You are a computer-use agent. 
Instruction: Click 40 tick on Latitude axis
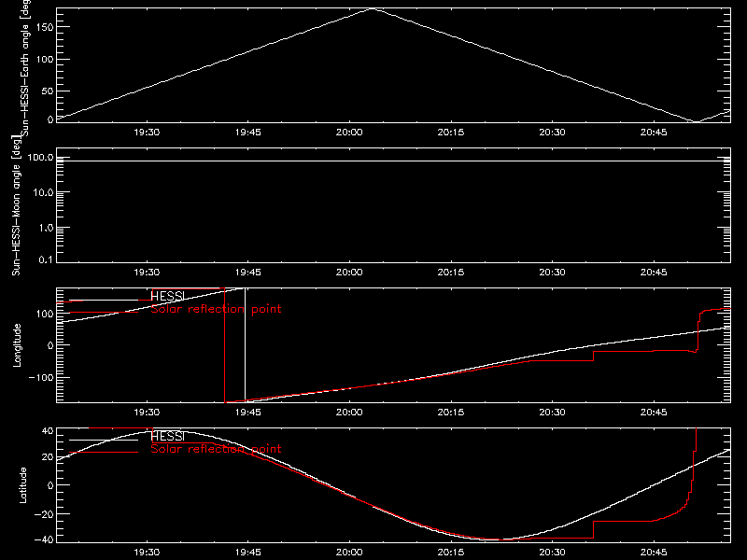[48, 431]
